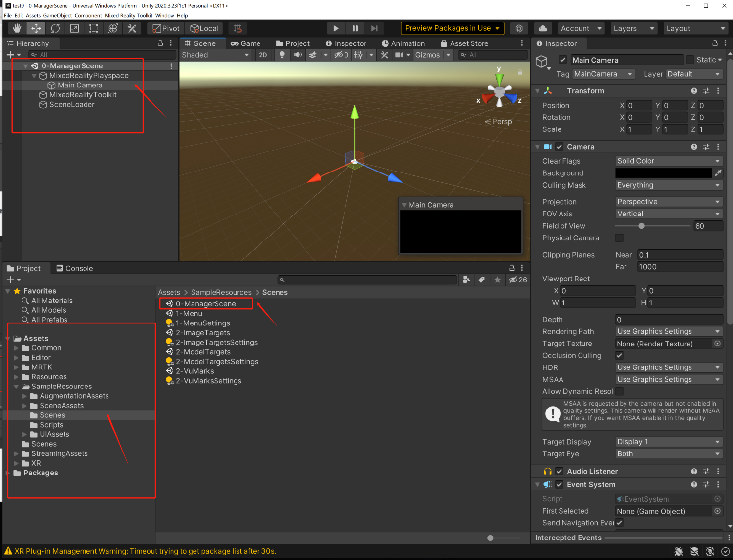Enable the Static checkbox
This screenshot has height=560, width=733.
[690, 60]
